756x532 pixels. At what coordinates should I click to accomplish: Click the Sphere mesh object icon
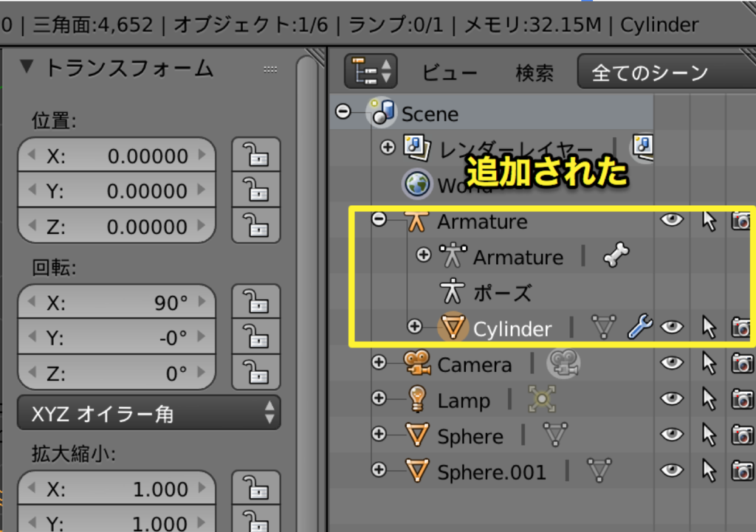(417, 435)
